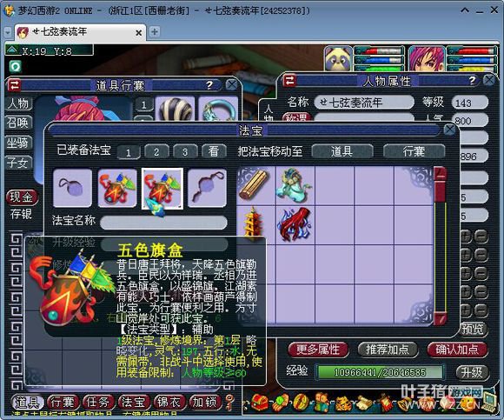Click the green round icon below coordinates
504x420 pixels.
point(15,67)
